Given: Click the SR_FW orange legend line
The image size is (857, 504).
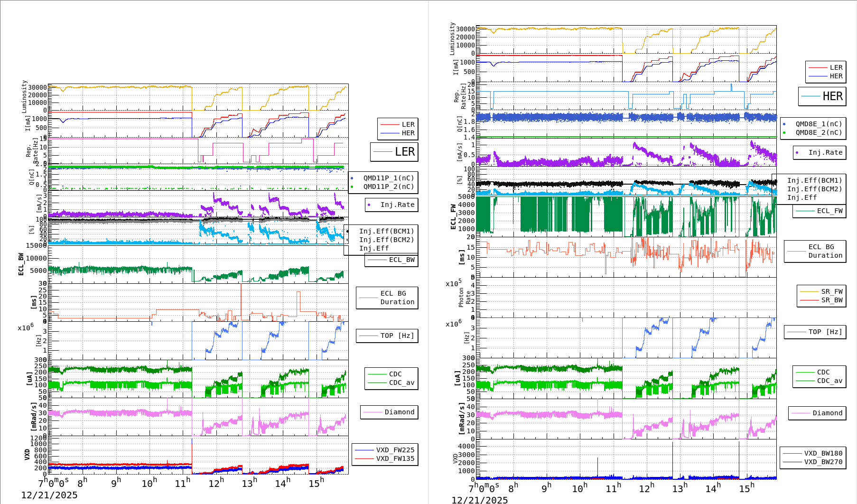Looking at the screenshot, I should tap(809, 291).
